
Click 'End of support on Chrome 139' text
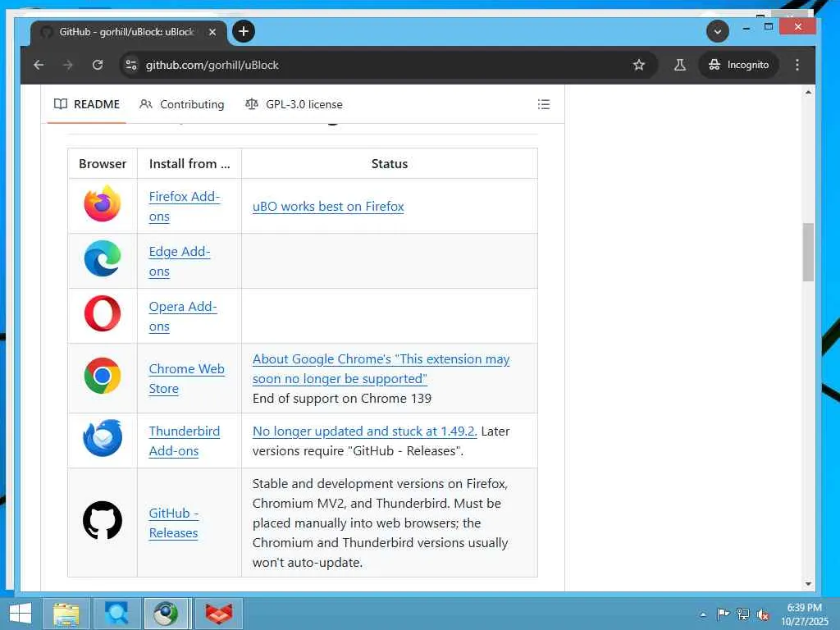point(342,399)
